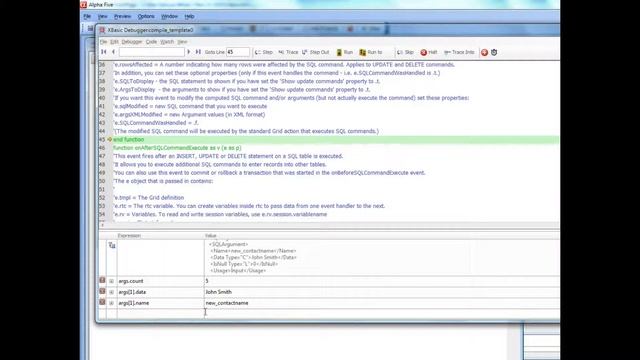This screenshot has height=360, width=640.
Task: Click line 52 'e.tmpl = The Grid definition'
Action: (149, 198)
